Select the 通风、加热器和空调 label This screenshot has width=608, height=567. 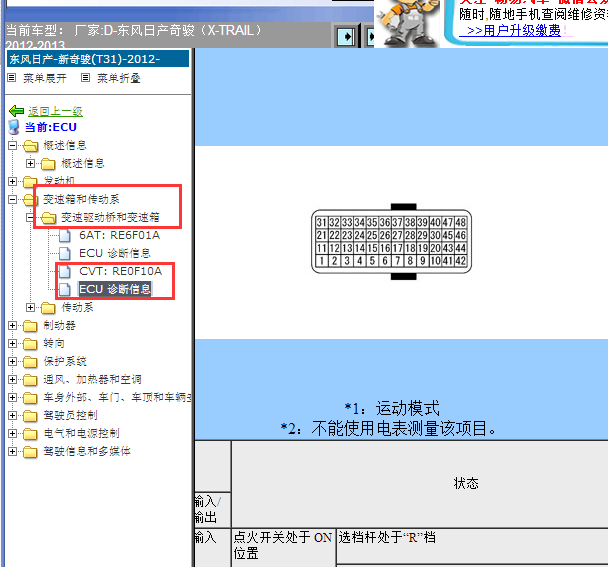[x=92, y=379]
